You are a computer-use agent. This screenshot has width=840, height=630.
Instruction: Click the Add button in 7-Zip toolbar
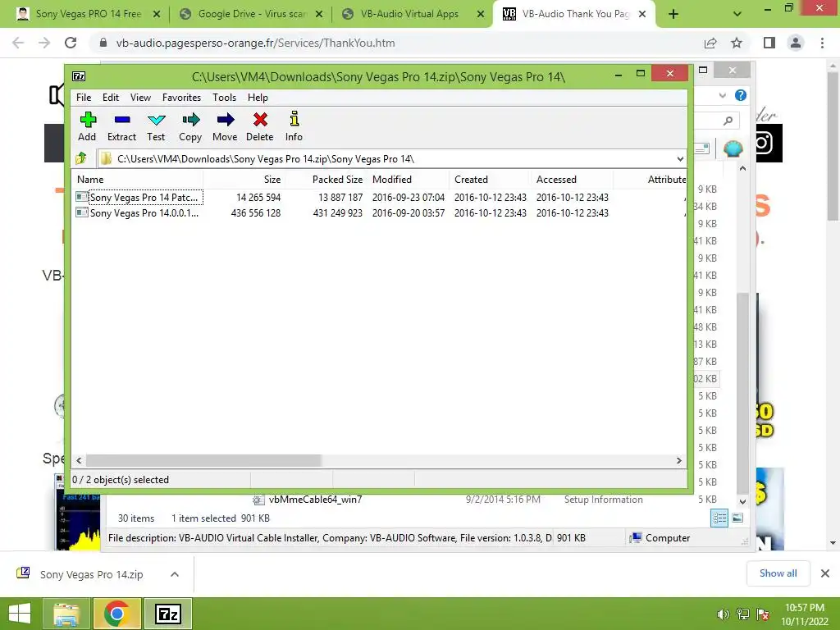[x=87, y=126]
